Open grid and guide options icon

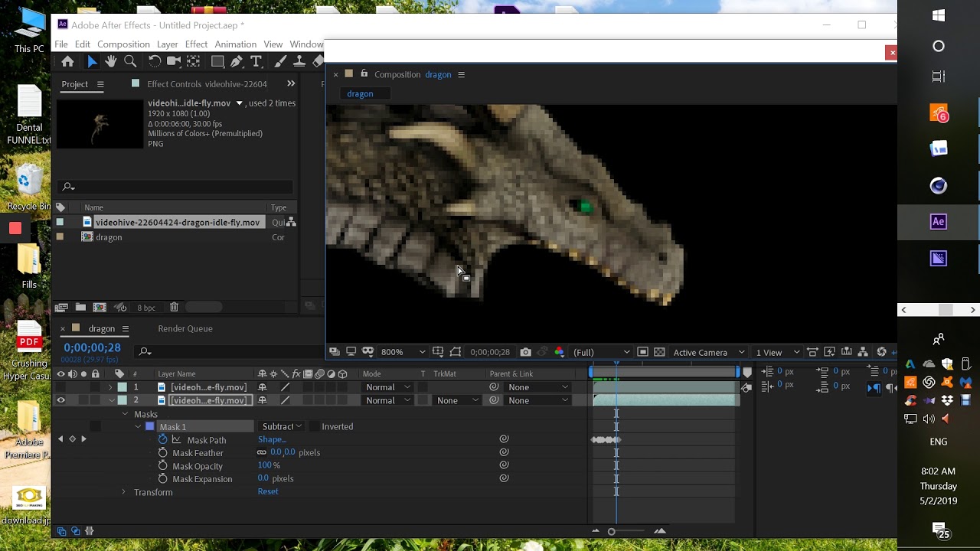tap(438, 352)
